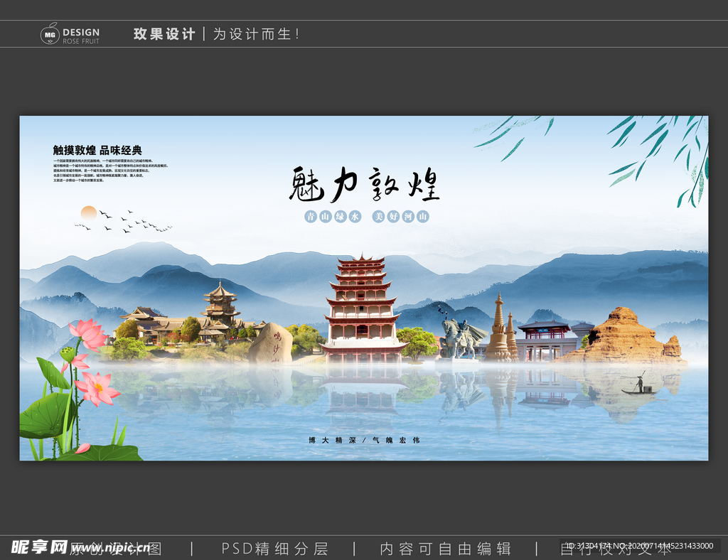Toggle the sun graphic above the mountains
Screen dimensions: 728x560
(88, 213)
